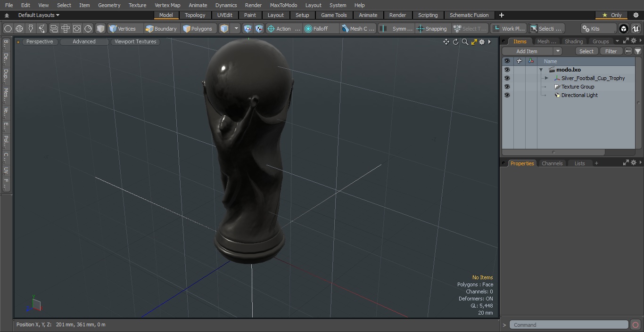Open the dropdown next to the blue cube
Screen dimensions: 644x332
(236, 29)
